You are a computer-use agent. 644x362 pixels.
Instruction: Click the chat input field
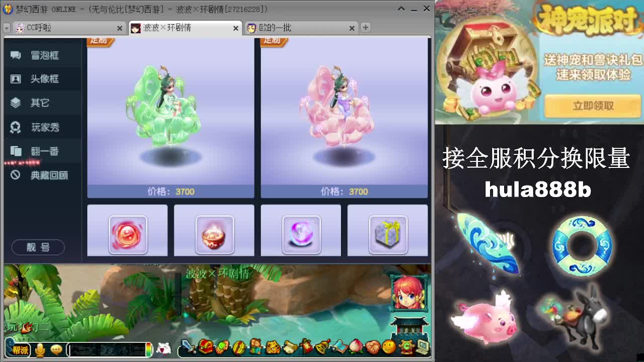[x=106, y=349]
